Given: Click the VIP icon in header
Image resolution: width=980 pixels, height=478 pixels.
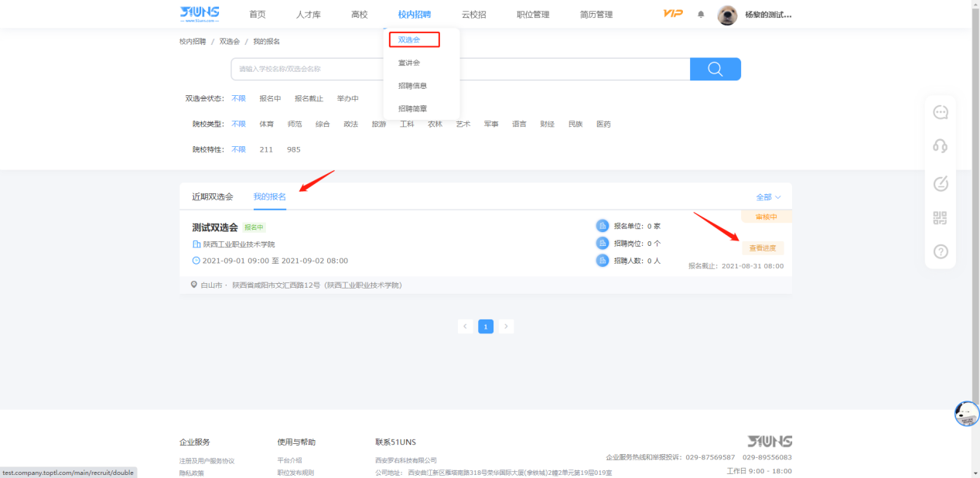Looking at the screenshot, I should pos(673,14).
